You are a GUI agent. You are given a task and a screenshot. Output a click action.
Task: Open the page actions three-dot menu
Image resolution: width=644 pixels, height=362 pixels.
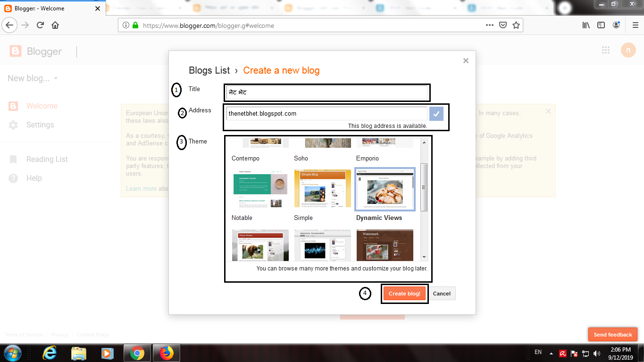(x=490, y=25)
